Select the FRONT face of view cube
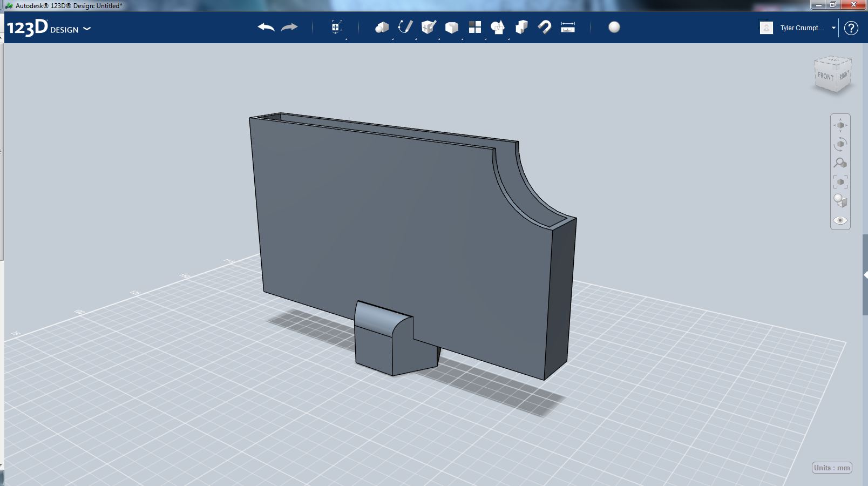The width and height of the screenshot is (868, 486). (825, 76)
